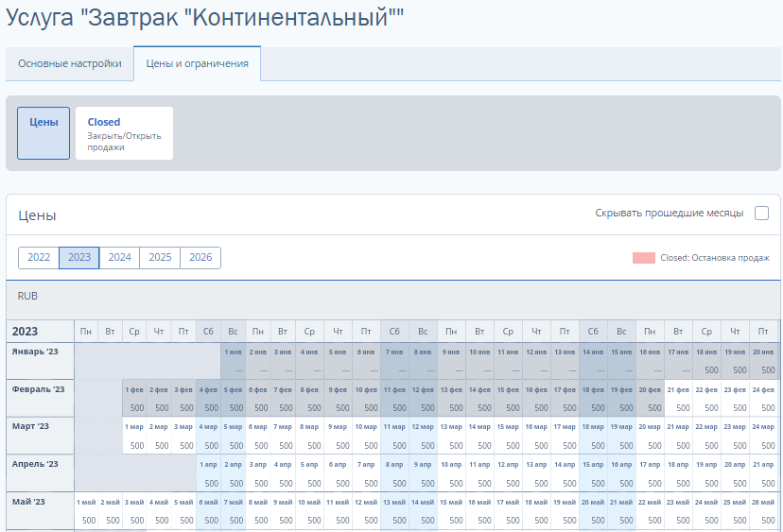Select the 5 май price cell

(x=183, y=510)
